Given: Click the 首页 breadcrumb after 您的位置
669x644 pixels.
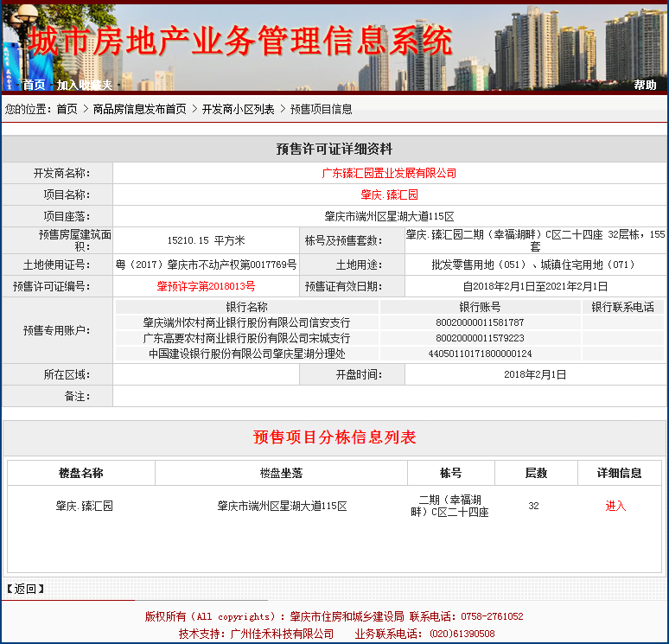Looking at the screenshot, I should tap(67, 109).
